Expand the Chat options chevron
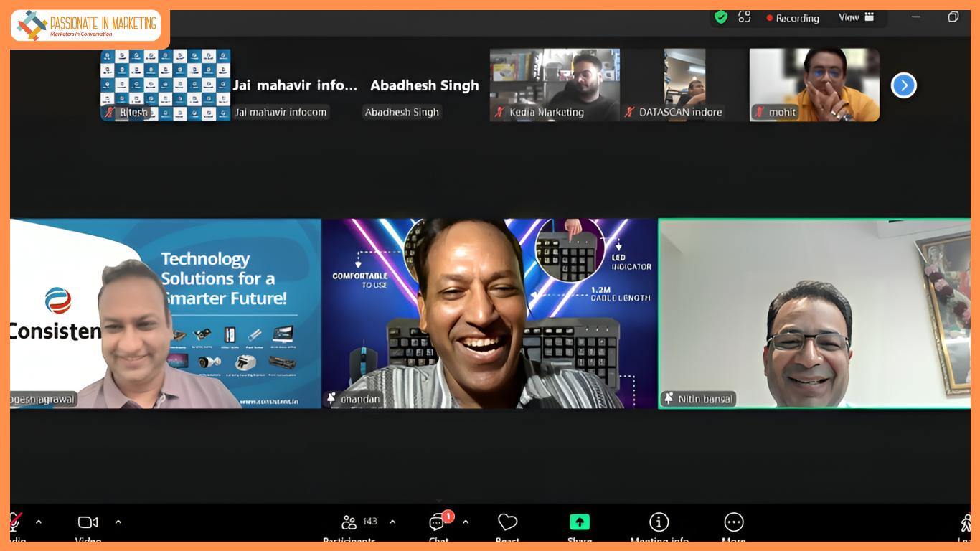The width and height of the screenshot is (980, 551). pos(466,522)
